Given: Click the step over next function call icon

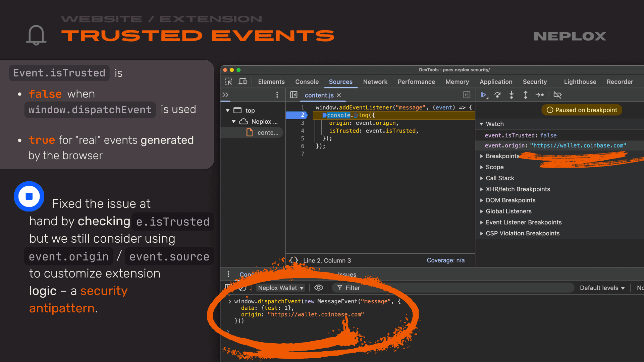Looking at the screenshot, I should point(497,95).
